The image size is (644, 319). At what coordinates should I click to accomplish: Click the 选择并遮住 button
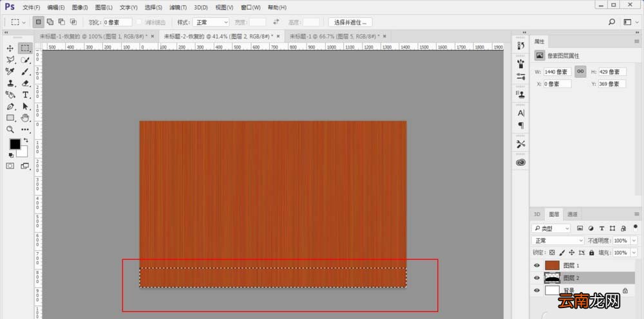pos(350,22)
